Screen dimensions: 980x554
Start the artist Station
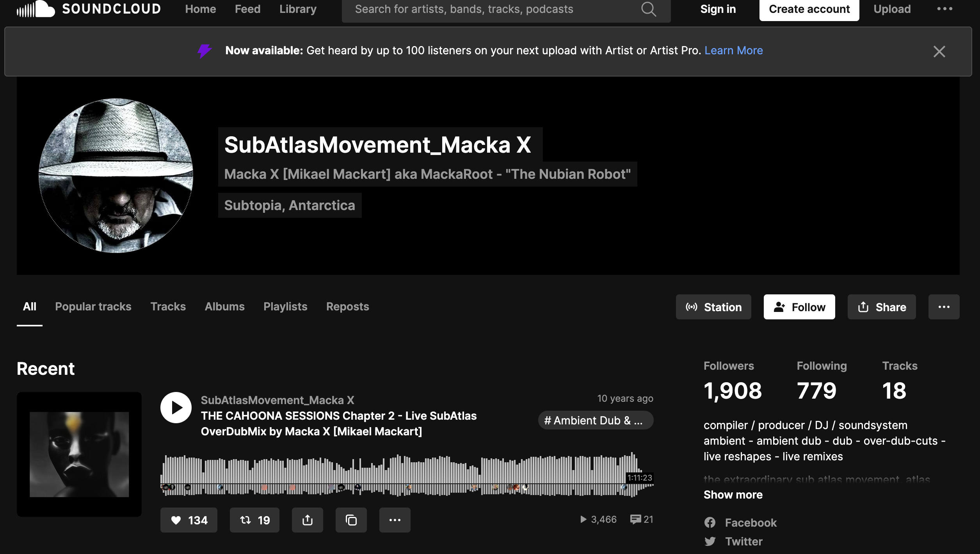point(713,307)
